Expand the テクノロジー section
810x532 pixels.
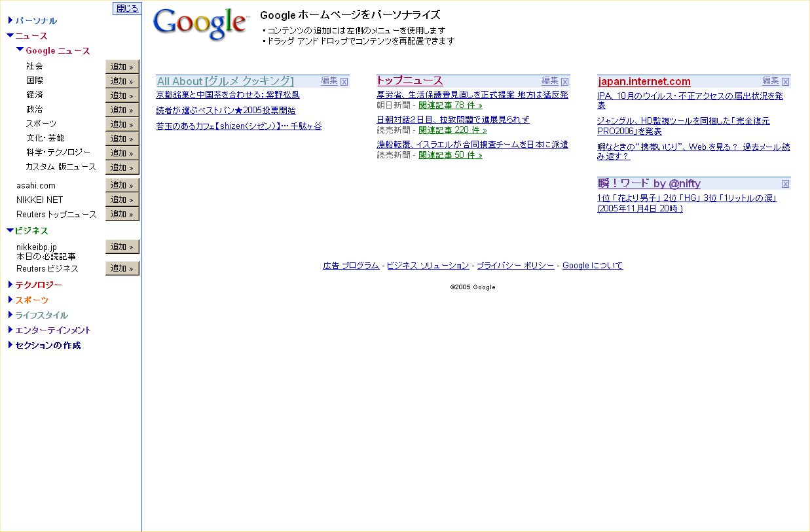pyautogui.click(x=10, y=285)
